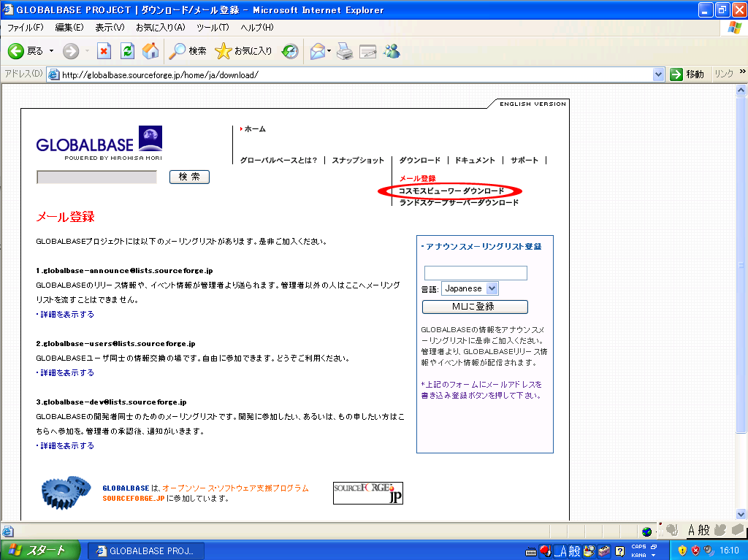
Task: Click the vertical scrollbar up arrow
Action: (x=741, y=90)
